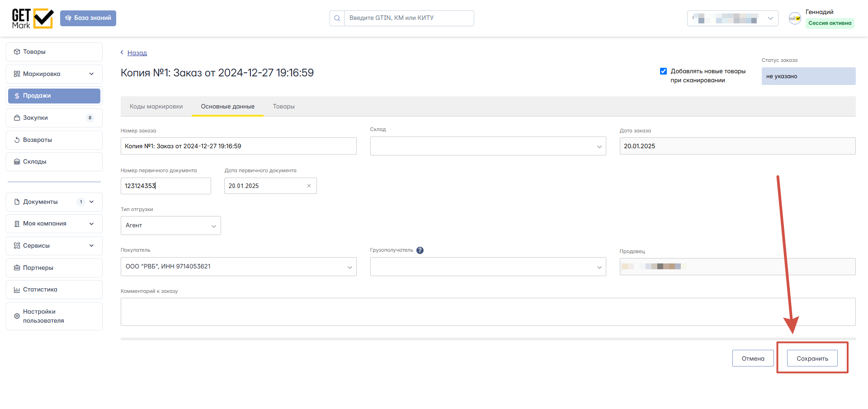Clear the Дата первичного документа field
The width and height of the screenshot is (868, 409).
coord(309,186)
